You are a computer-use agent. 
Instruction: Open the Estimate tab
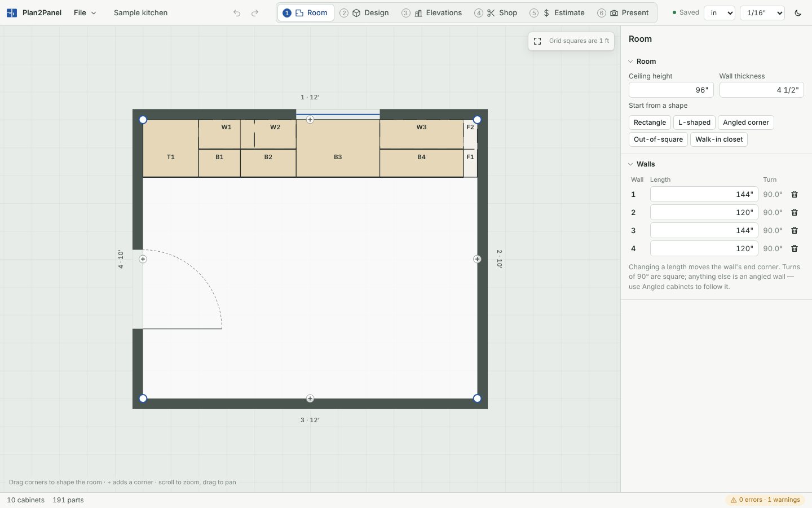tap(558, 13)
